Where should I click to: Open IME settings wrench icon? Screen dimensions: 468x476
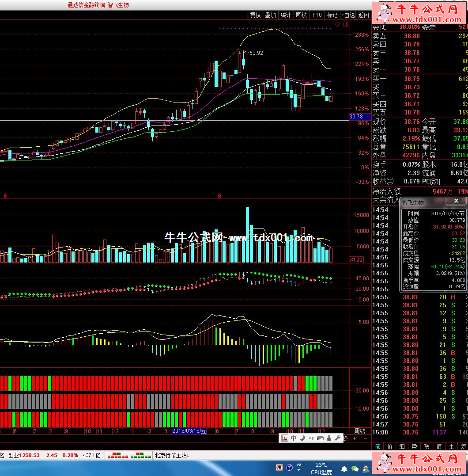pos(338,438)
